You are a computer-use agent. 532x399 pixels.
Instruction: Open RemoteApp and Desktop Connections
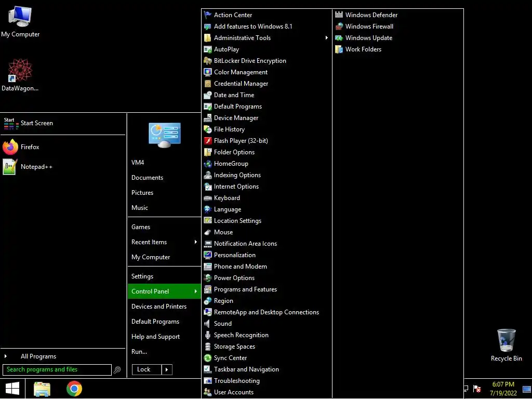click(x=267, y=312)
